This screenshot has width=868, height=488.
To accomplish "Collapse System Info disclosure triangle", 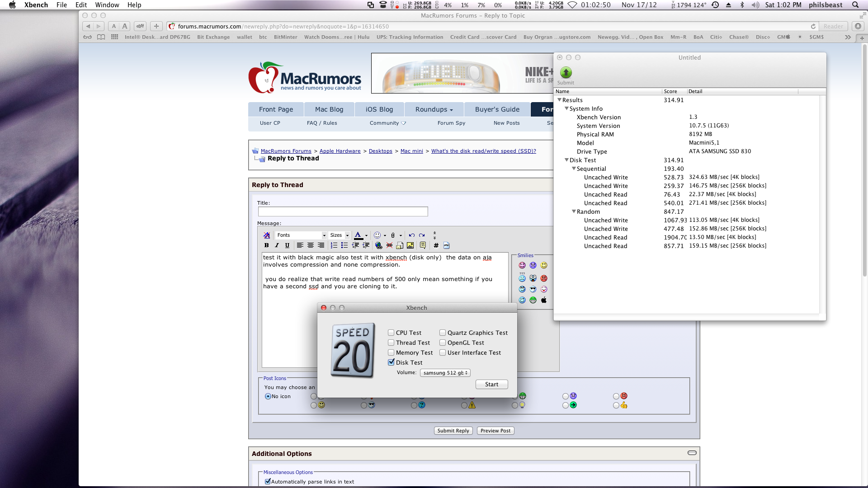I will tap(566, 108).
